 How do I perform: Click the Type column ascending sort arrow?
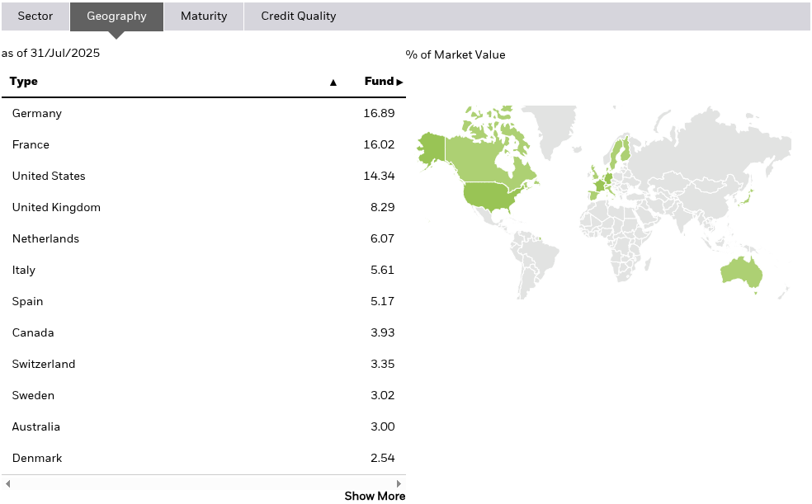tap(333, 82)
